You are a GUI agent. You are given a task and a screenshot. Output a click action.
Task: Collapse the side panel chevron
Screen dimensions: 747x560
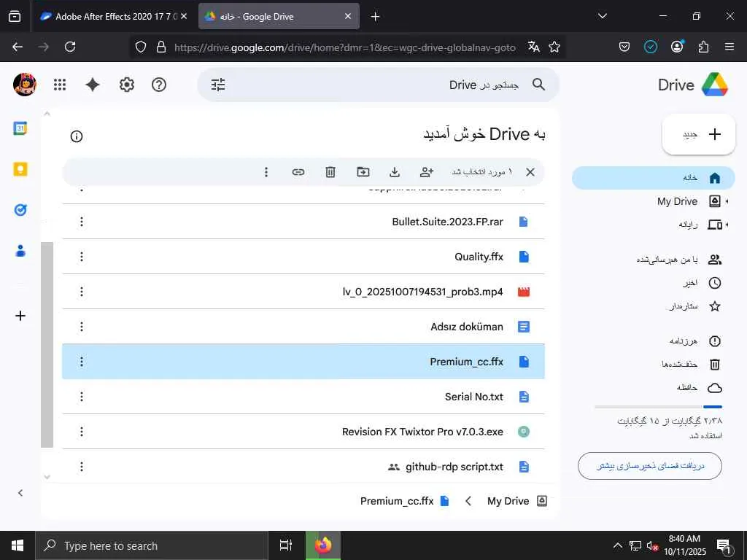pyautogui.click(x=20, y=493)
